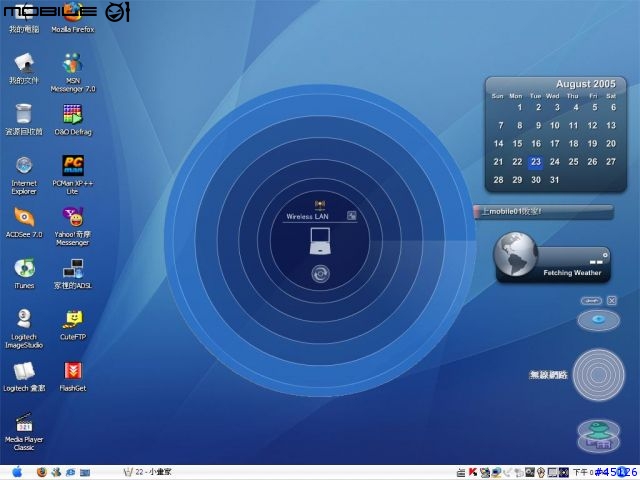640x480 pixels.
Task: Click the Fetching Weather text
Action: (572, 273)
